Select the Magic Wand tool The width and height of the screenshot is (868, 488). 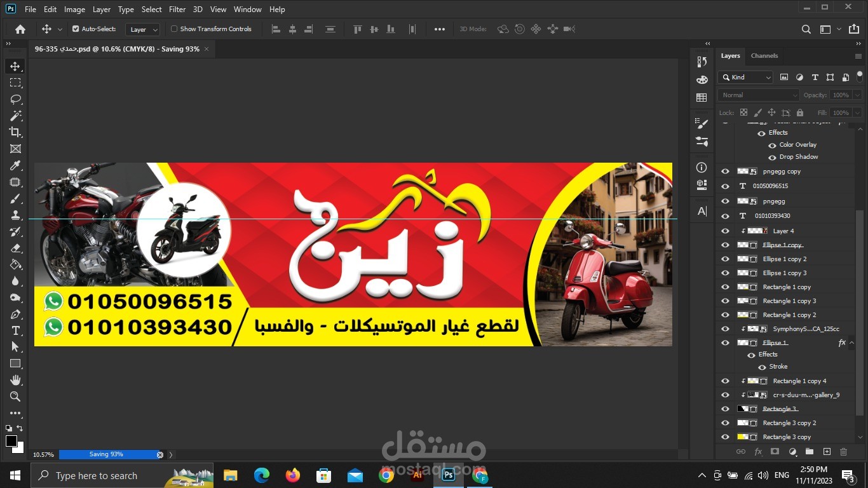[15, 116]
